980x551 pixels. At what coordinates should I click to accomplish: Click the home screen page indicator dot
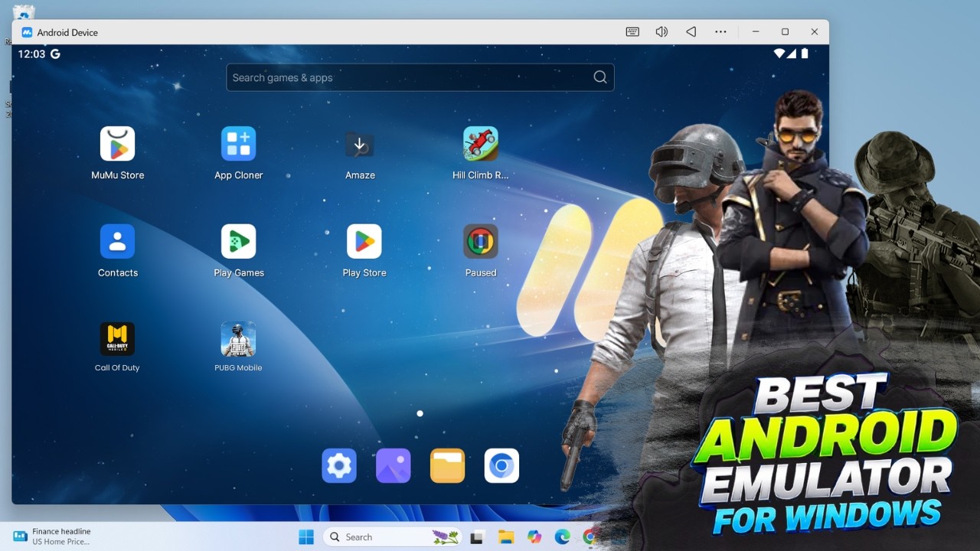[x=420, y=413]
